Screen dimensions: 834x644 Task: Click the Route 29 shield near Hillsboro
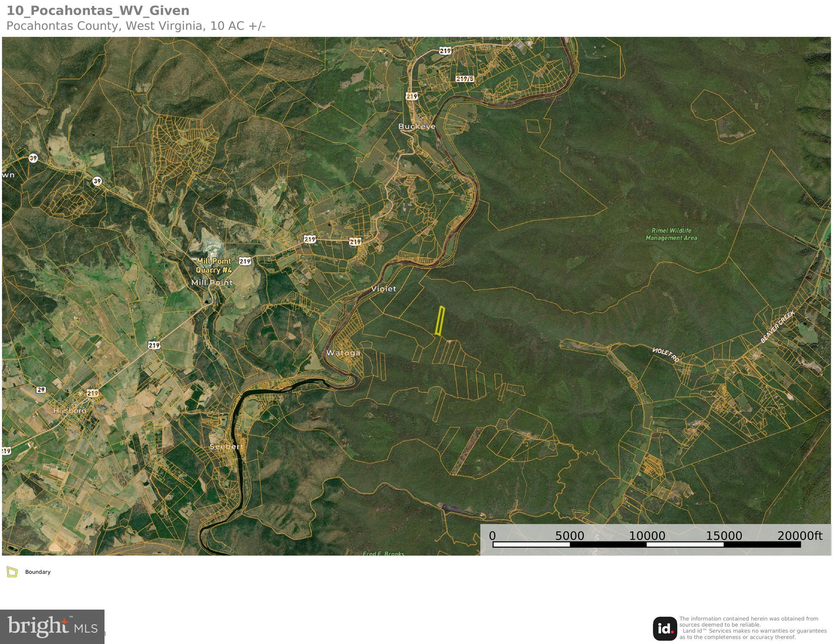(41, 390)
